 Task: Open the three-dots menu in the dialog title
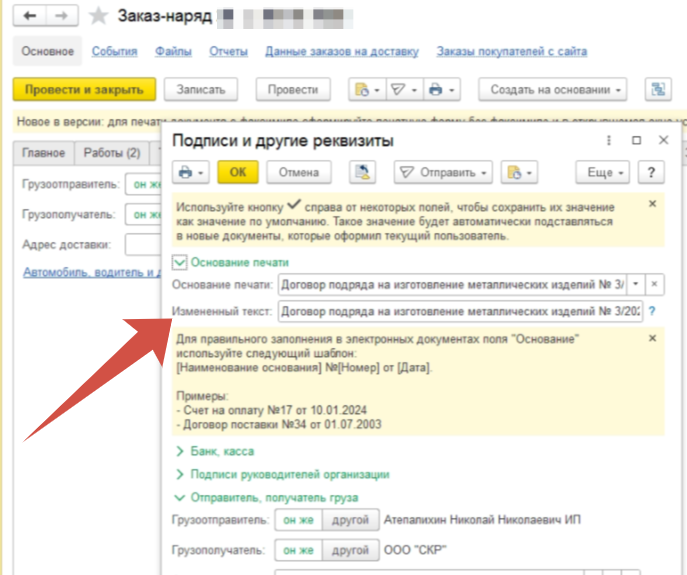click(609, 140)
